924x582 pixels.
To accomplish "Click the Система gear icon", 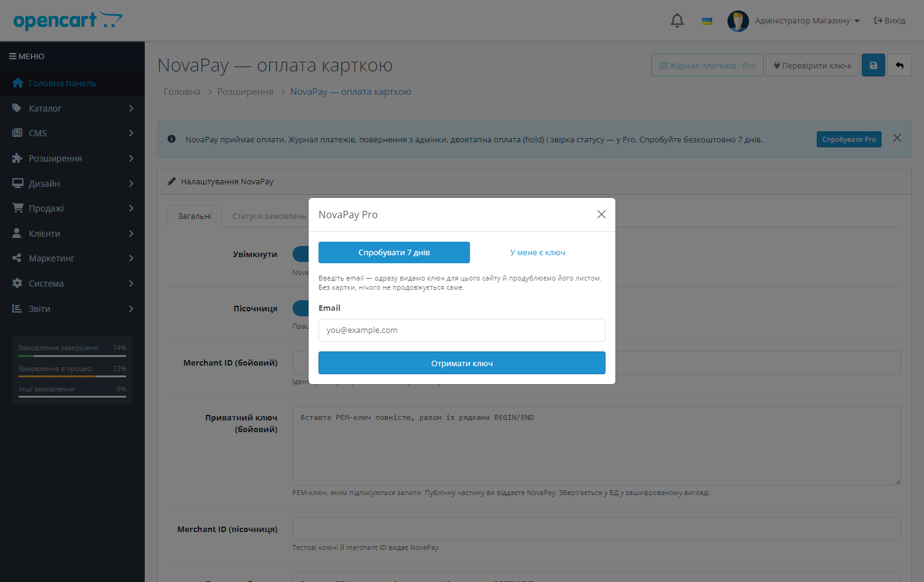I will click(17, 283).
